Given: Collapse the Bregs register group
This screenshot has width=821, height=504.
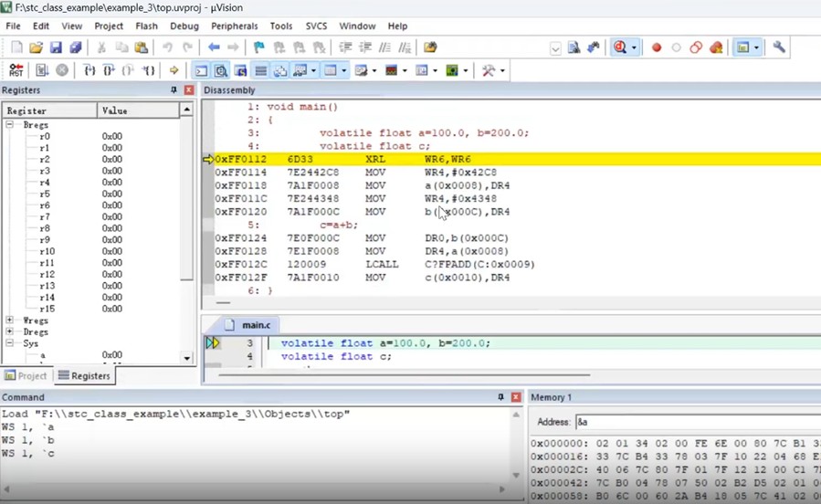Looking at the screenshot, I should click(x=10, y=124).
